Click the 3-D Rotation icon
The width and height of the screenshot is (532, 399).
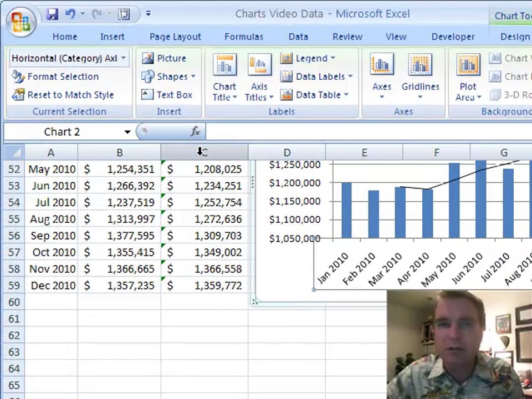[495, 95]
